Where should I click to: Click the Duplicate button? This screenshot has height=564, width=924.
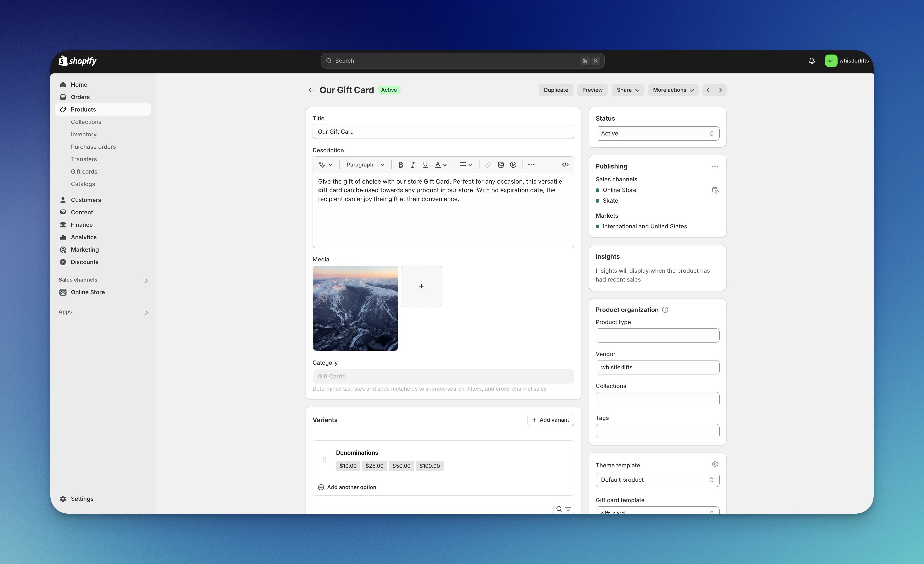(556, 90)
